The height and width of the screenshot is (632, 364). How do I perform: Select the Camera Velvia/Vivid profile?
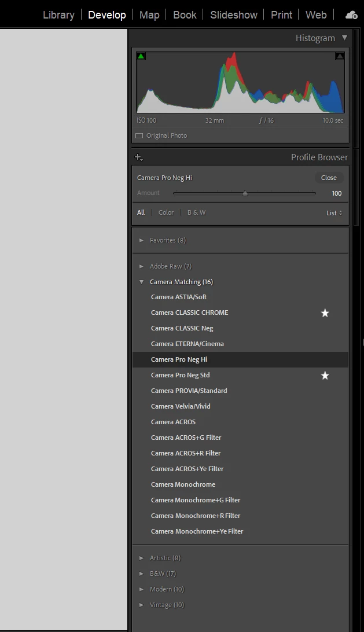pyautogui.click(x=240, y=406)
